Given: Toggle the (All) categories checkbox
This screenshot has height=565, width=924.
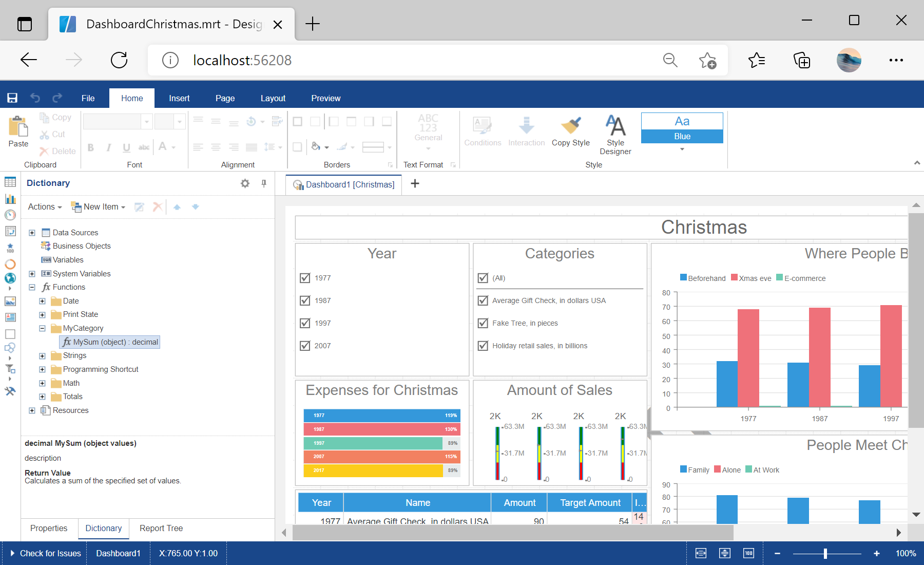Looking at the screenshot, I should [483, 278].
